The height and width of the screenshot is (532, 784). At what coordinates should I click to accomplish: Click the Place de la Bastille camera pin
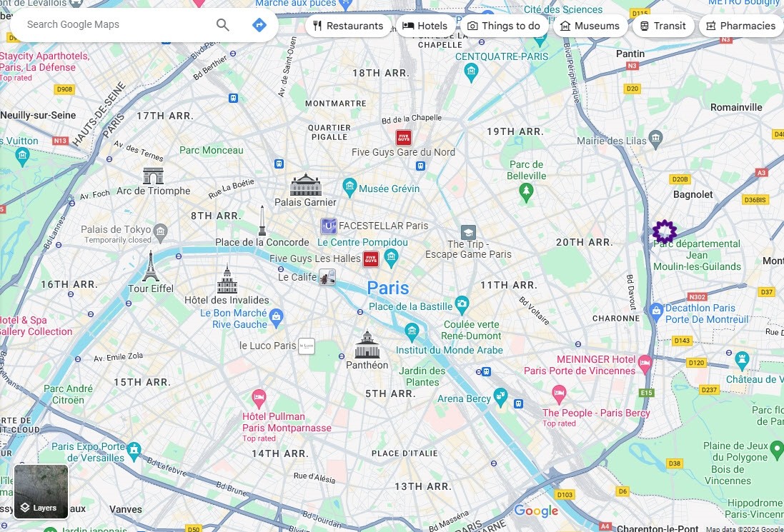462,303
